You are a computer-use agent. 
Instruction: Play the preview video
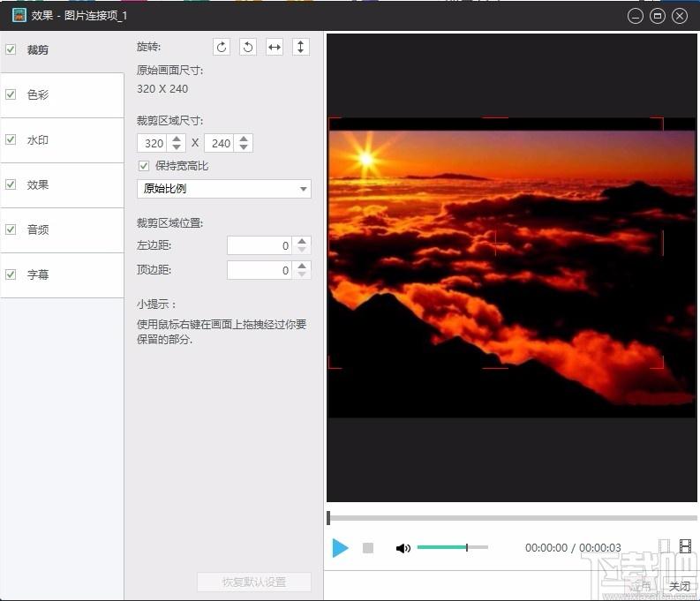(x=340, y=548)
